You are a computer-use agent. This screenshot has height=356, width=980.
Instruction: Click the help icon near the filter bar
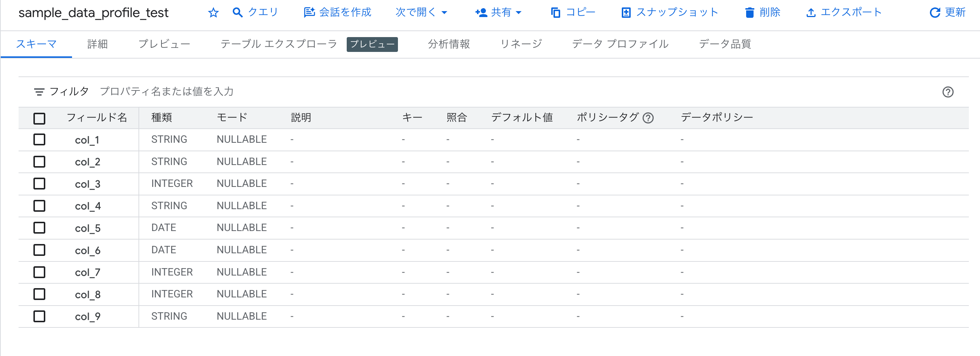[948, 92]
